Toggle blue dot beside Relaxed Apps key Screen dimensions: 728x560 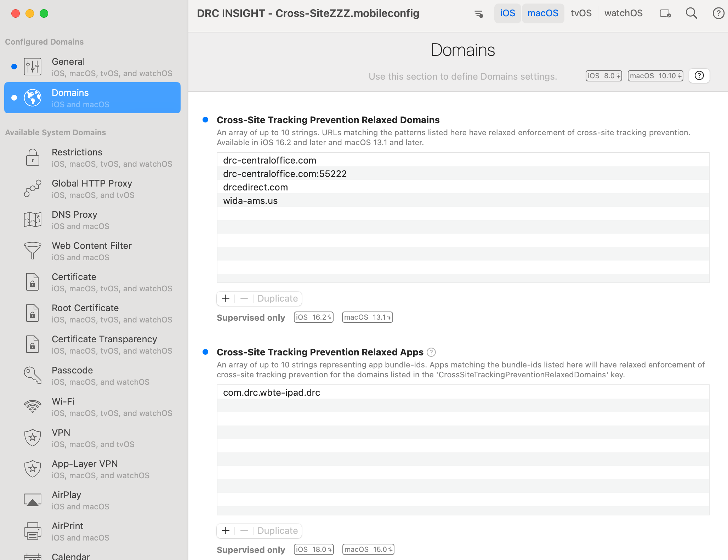click(205, 352)
